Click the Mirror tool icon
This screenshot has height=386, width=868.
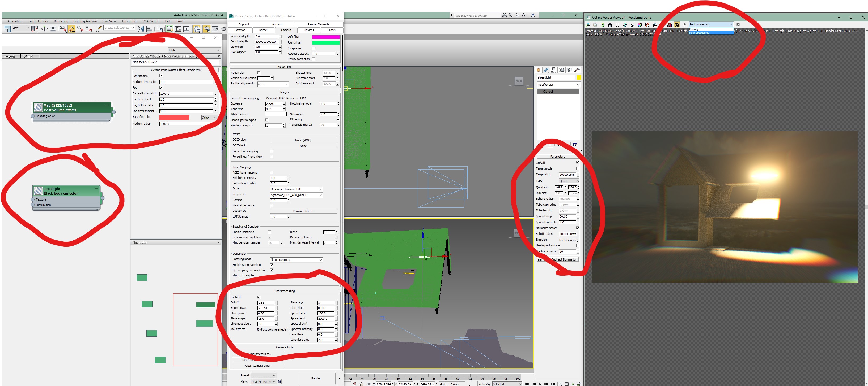tap(141, 29)
